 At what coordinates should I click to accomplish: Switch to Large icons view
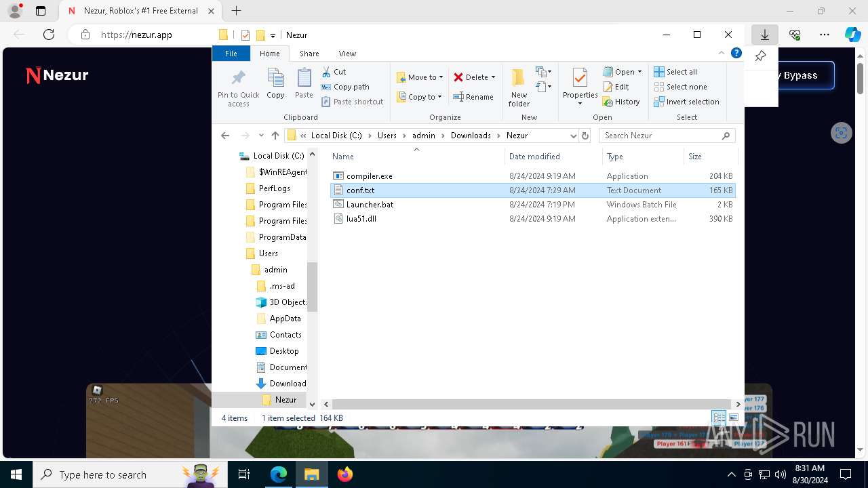tap(733, 418)
